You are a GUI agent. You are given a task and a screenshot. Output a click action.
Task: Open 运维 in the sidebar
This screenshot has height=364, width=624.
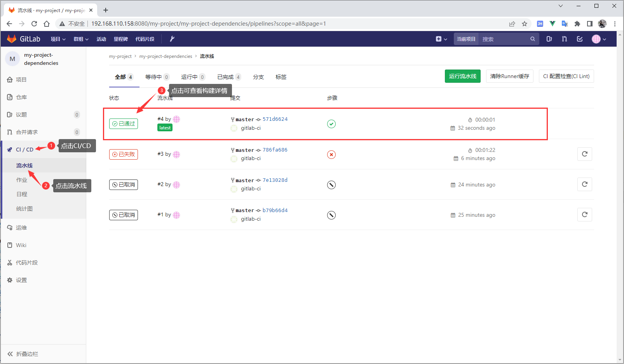pyautogui.click(x=44, y=228)
